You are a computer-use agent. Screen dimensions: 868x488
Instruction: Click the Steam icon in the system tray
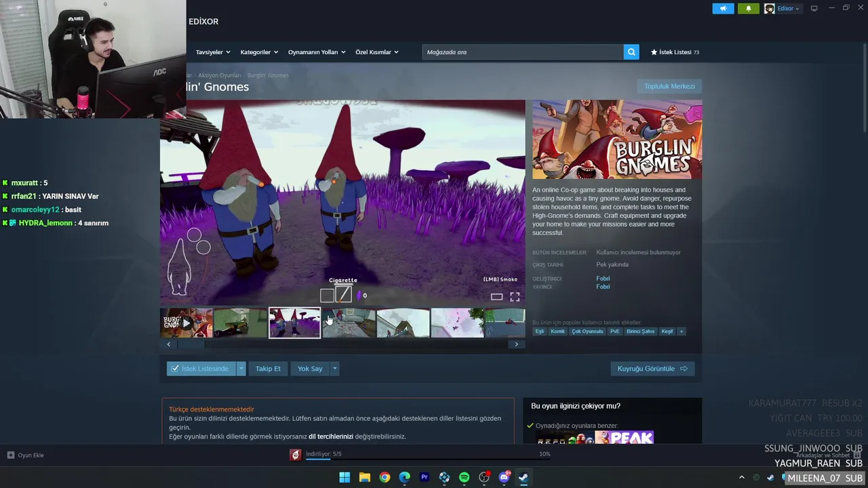[770, 478]
